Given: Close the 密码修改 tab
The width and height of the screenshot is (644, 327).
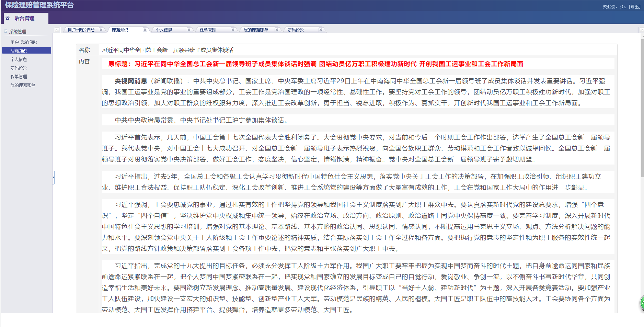Looking at the screenshot, I should tap(321, 30).
